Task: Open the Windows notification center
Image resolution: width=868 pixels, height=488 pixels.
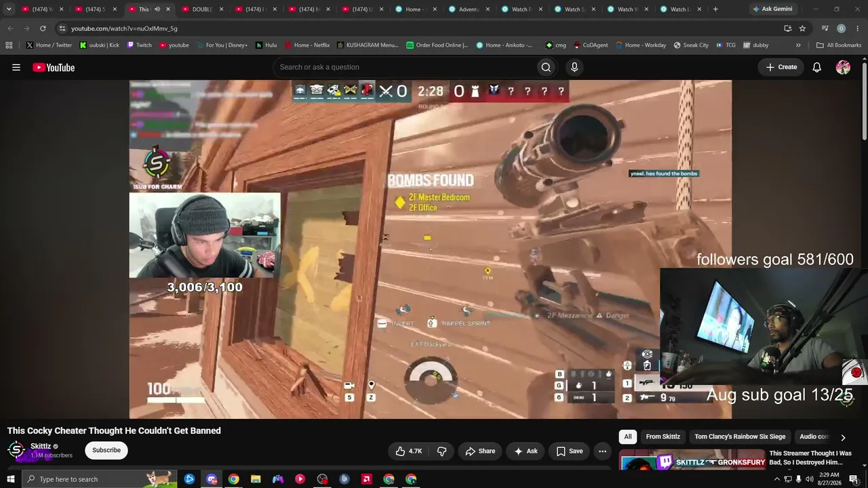Action: 853,479
